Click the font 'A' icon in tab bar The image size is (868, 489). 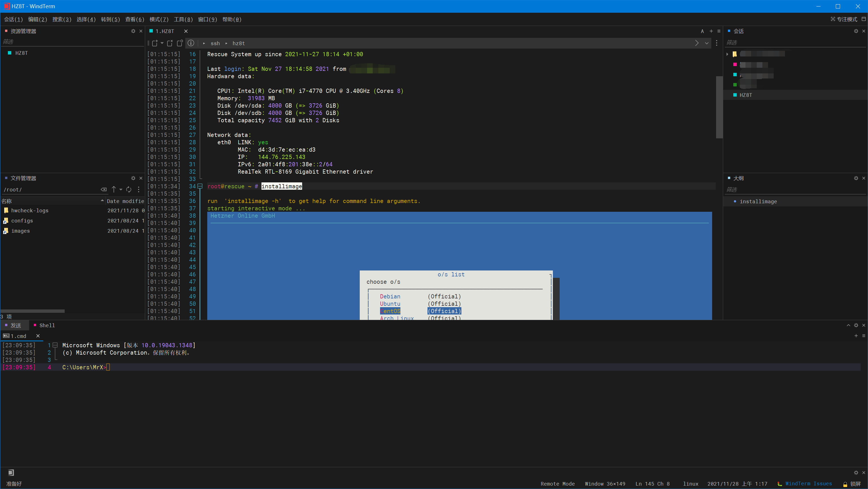pos(702,31)
